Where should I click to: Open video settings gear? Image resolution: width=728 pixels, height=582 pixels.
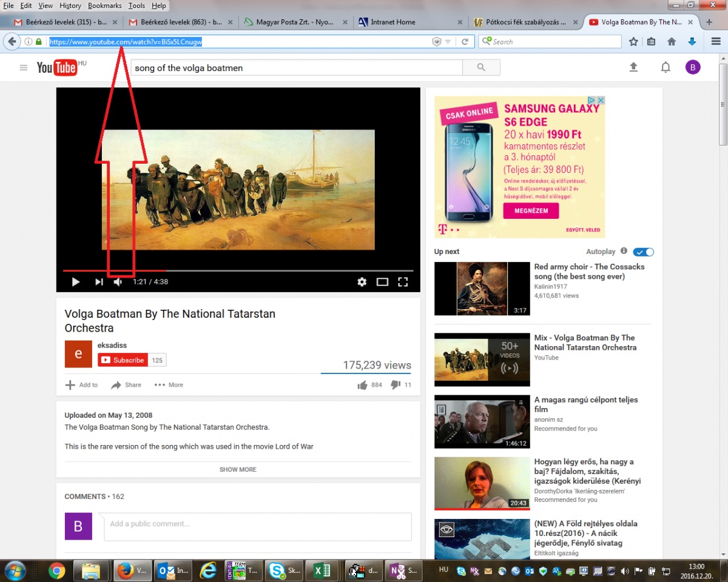click(x=362, y=282)
